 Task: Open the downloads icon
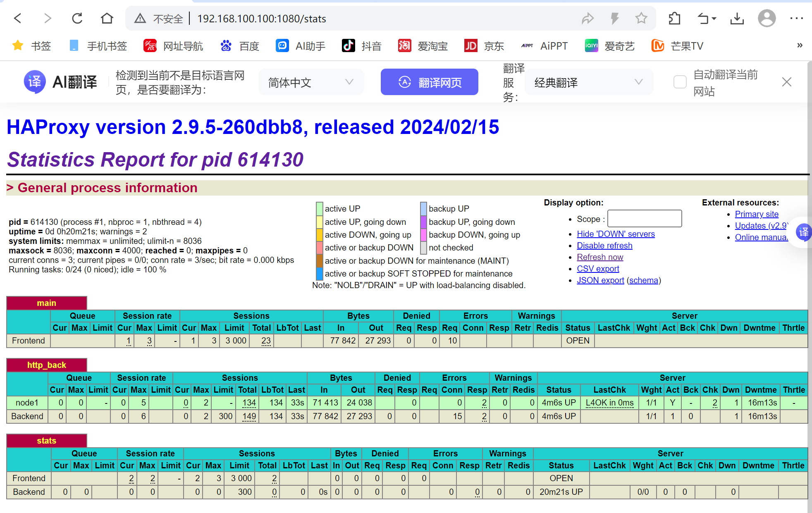tap(737, 19)
